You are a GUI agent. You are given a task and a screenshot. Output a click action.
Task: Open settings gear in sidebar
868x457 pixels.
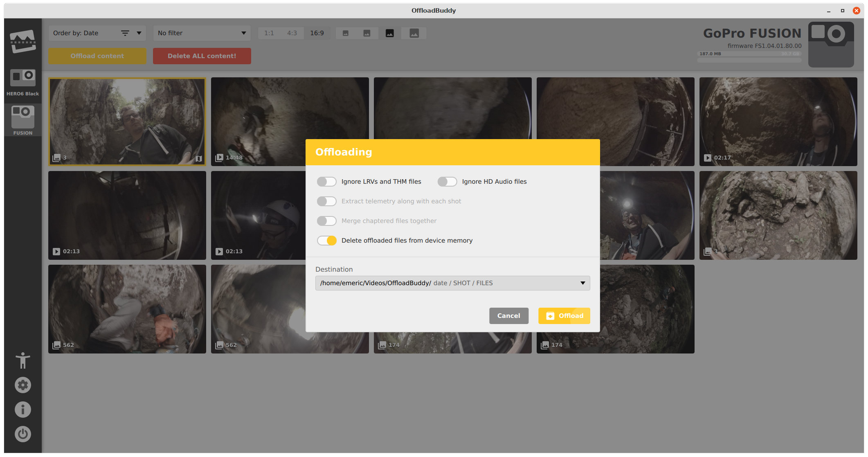[x=22, y=385]
